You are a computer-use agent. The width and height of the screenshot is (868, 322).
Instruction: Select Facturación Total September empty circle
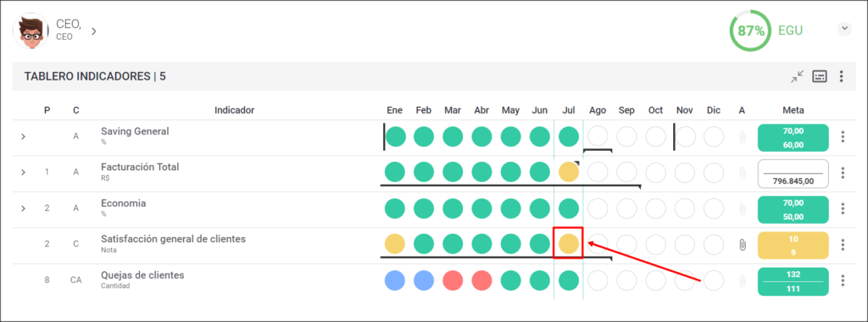pos(626,173)
